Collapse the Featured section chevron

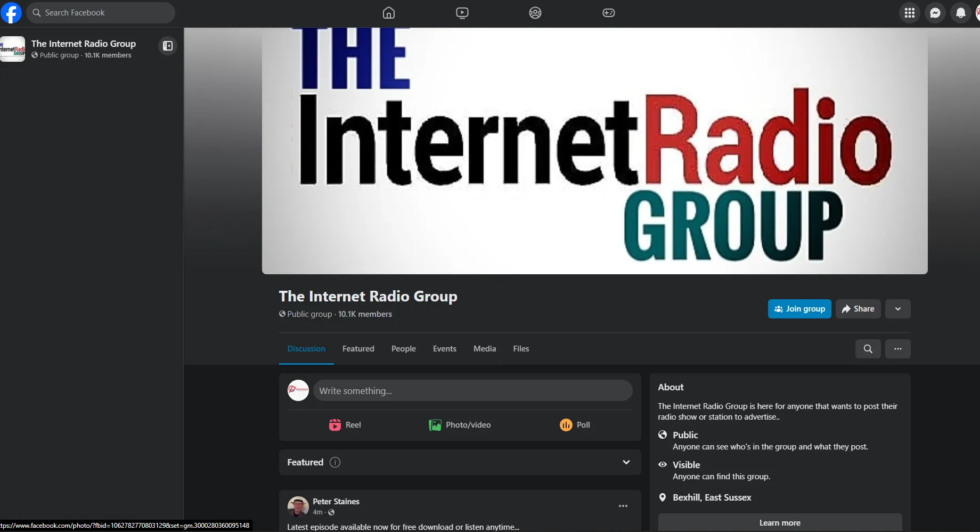point(626,462)
